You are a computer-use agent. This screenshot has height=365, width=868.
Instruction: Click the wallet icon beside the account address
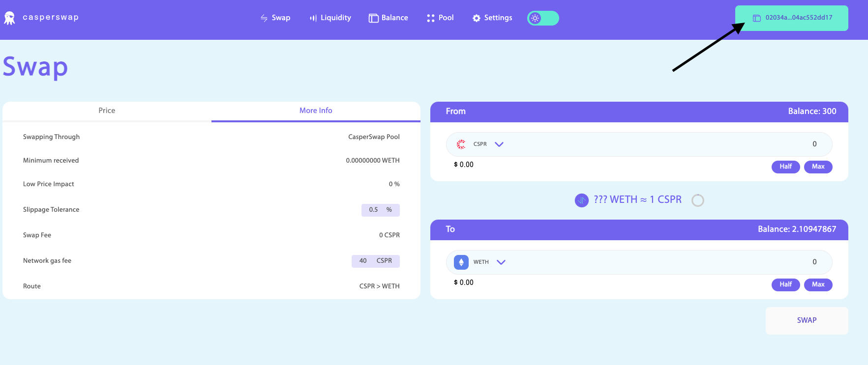tap(757, 18)
